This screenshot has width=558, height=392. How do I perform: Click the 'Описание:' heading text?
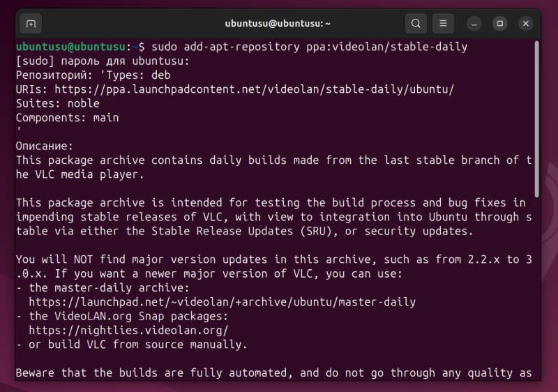(x=44, y=146)
